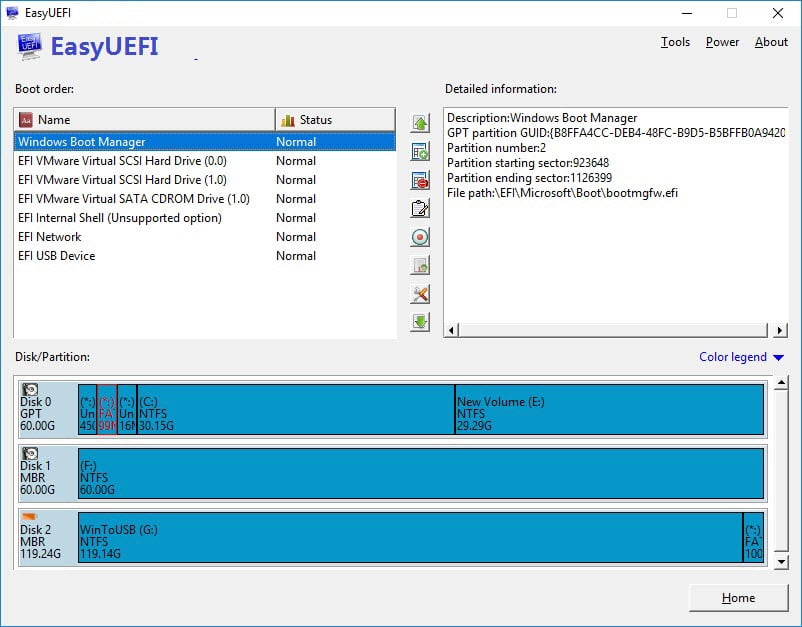Expand the Color legend dropdown
This screenshot has width=802, height=627.
(741, 357)
